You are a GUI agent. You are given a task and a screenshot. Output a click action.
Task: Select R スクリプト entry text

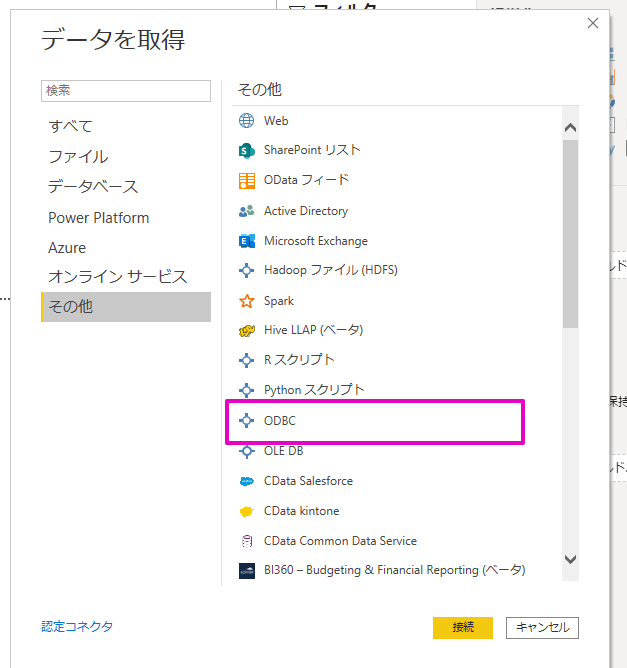[299, 360]
